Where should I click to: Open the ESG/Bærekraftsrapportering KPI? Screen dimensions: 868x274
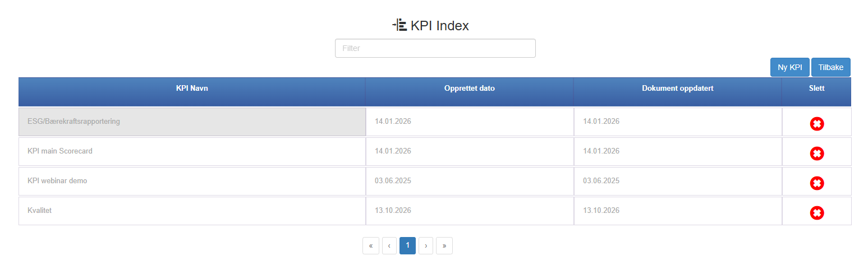click(x=192, y=122)
